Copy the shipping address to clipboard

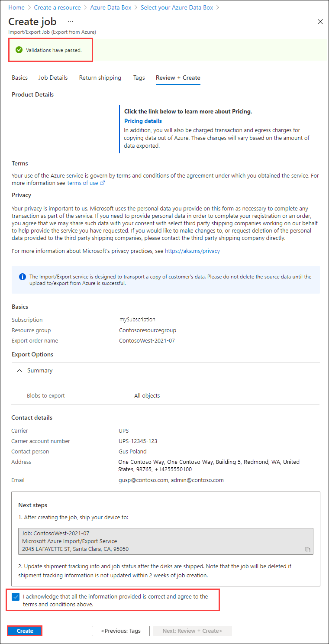308,549
